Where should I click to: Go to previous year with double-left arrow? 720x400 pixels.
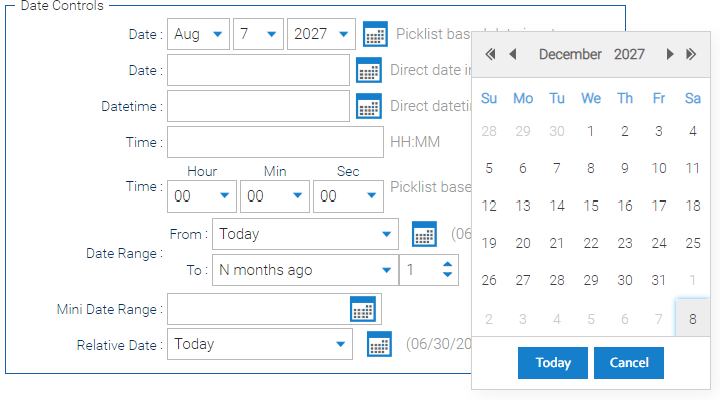pyautogui.click(x=490, y=54)
